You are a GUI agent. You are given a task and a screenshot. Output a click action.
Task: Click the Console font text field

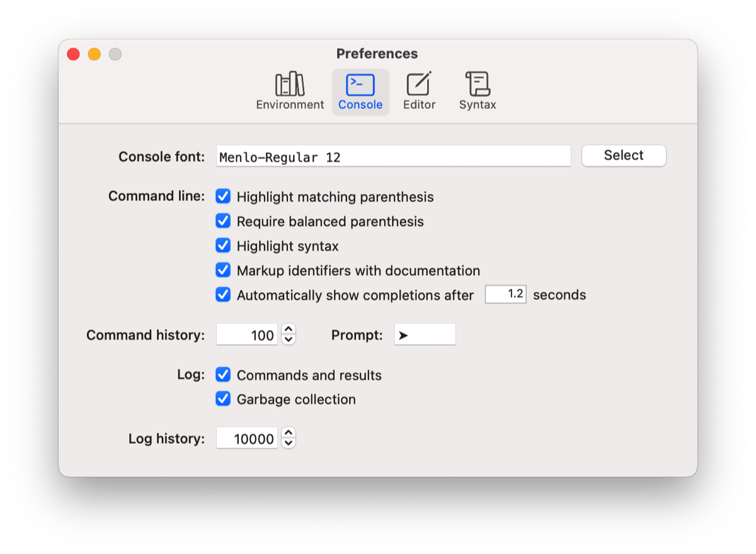(x=394, y=156)
